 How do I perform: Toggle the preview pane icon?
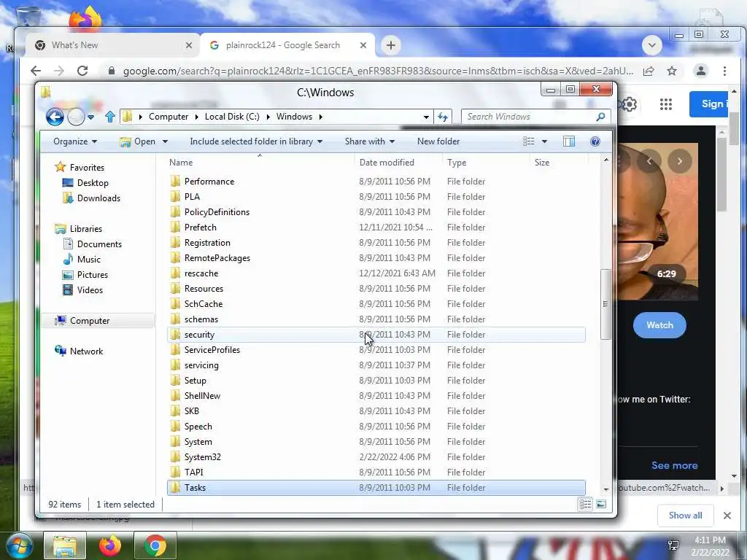point(569,141)
